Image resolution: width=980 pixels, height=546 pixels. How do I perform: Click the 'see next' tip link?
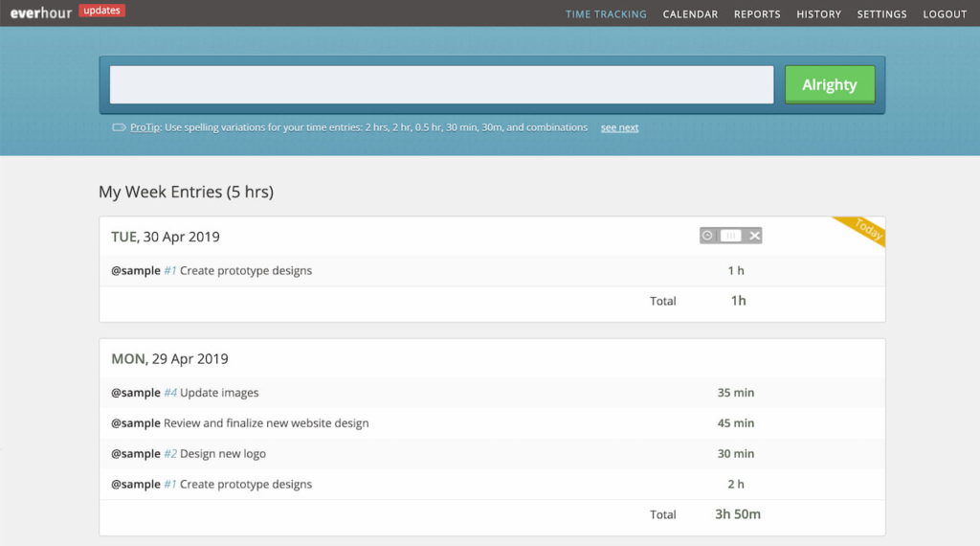pyautogui.click(x=619, y=127)
